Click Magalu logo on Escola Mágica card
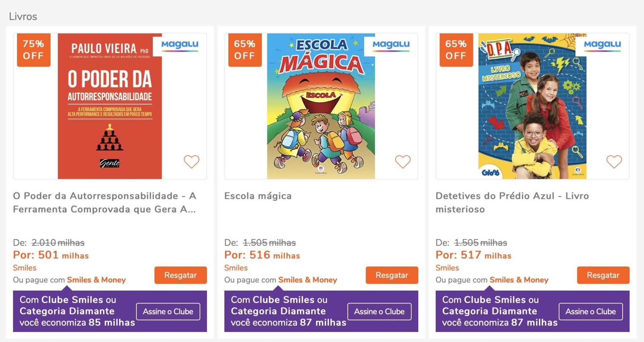644x342 pixels. click(391, 45)
